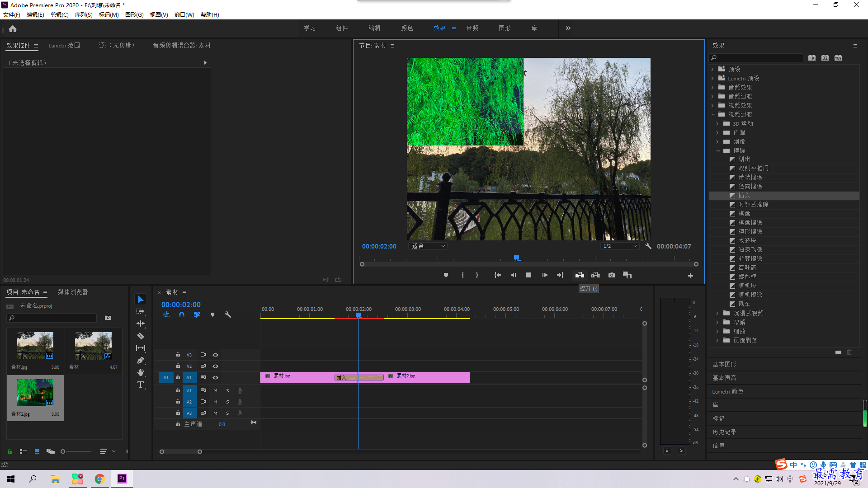Select the Hand tool

[141, 372]
